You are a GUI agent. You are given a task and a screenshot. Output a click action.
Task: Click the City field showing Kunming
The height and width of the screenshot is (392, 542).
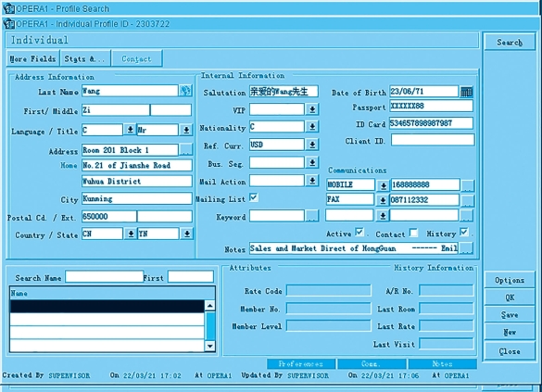[137, 198]
